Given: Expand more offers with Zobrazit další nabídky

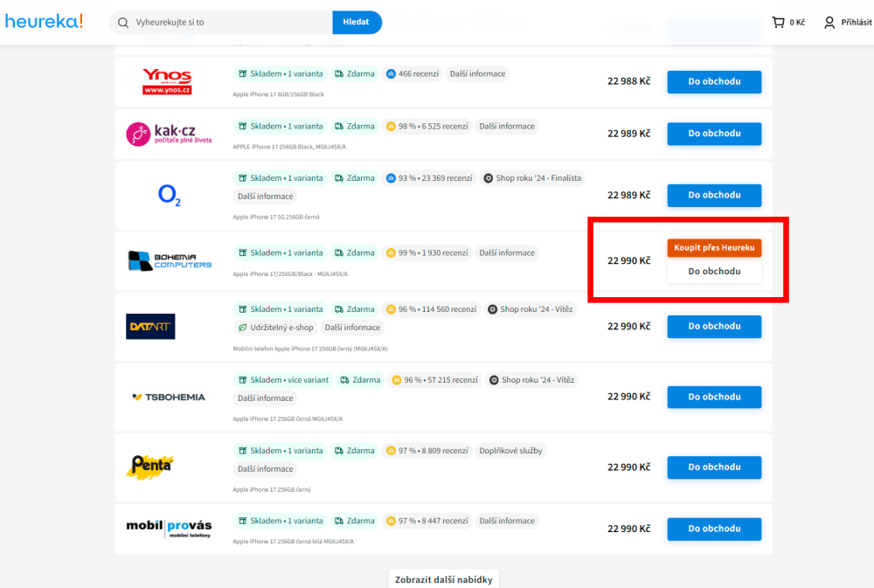Looking at the screenshot, I should pyautogui.click(x=443, y=580).
